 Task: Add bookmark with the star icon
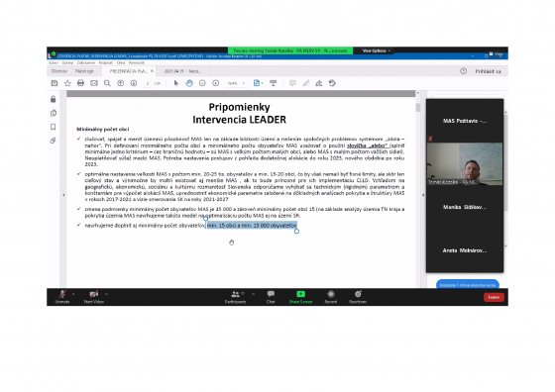tap(67, 83)
